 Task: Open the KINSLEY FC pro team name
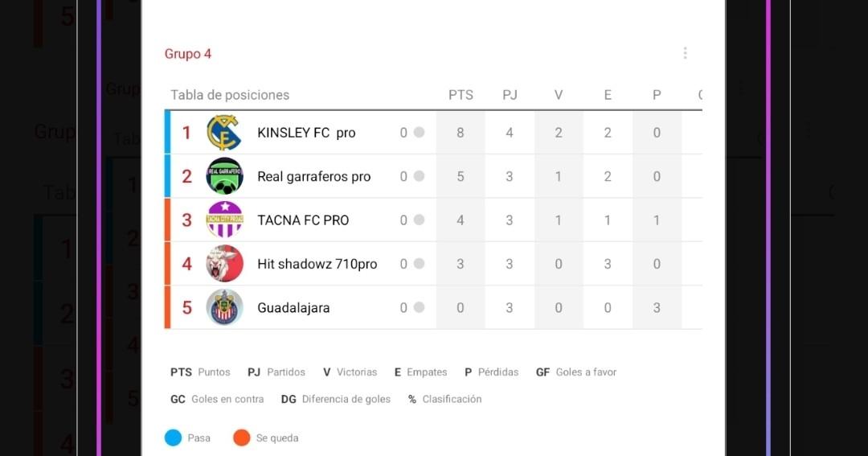pos(306,133)
